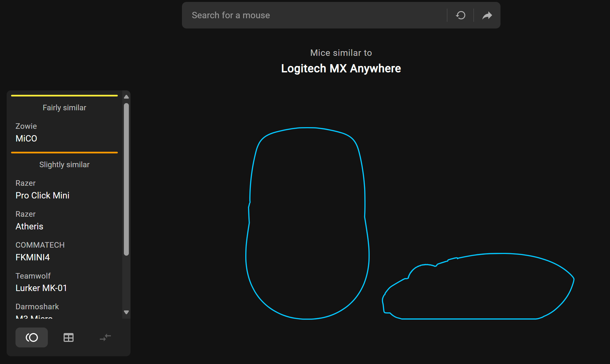Click the similar mice list scrollbar thumb
This screenshot has width=610, height=364.
tap(126, 179)
